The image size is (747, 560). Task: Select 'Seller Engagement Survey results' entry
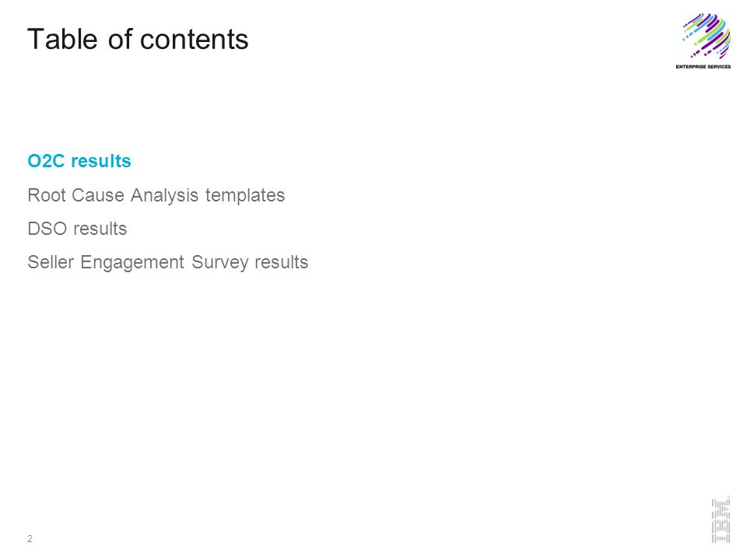[x=168, y=262]
